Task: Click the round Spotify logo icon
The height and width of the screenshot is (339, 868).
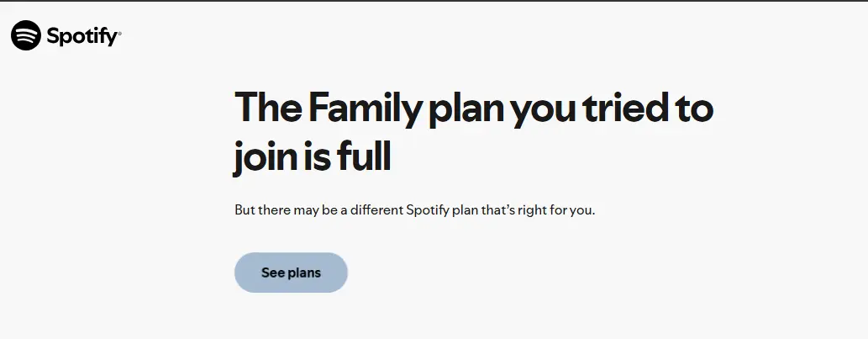Action: pos(26,35)
